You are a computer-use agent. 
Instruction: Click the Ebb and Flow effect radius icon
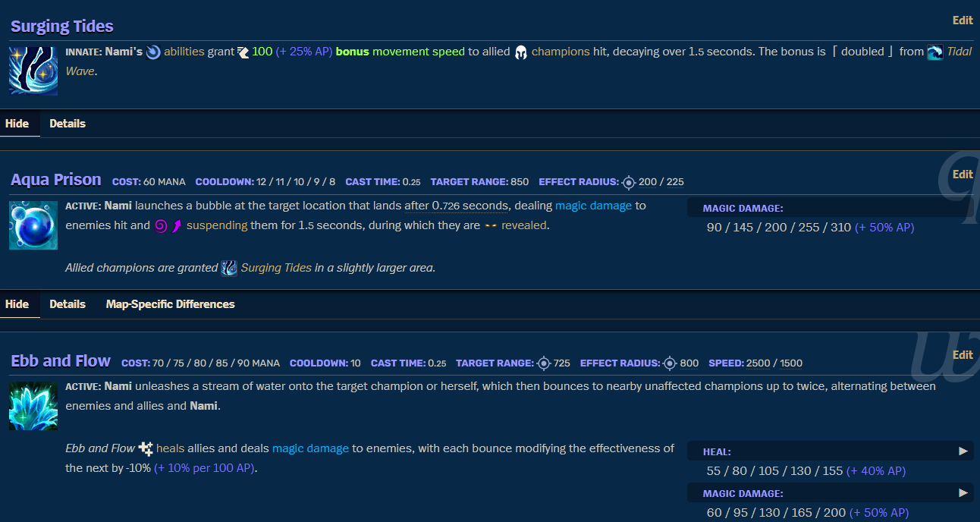click(670, 363)
